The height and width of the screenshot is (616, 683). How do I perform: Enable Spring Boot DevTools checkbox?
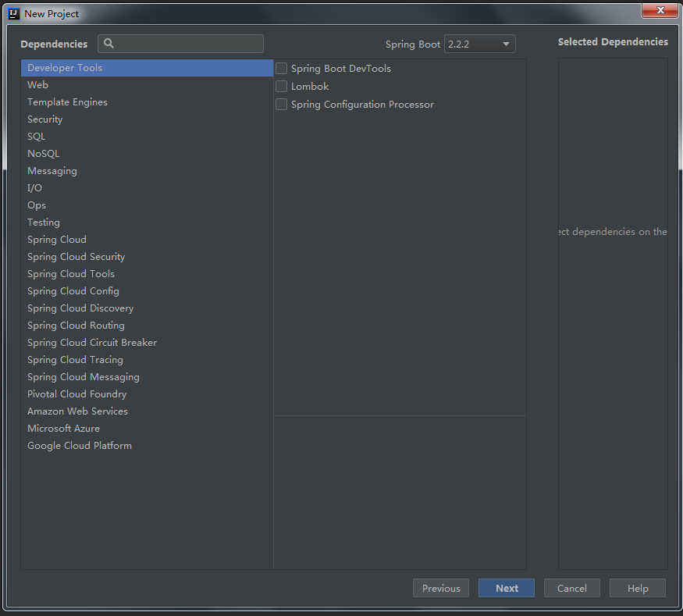281,69
